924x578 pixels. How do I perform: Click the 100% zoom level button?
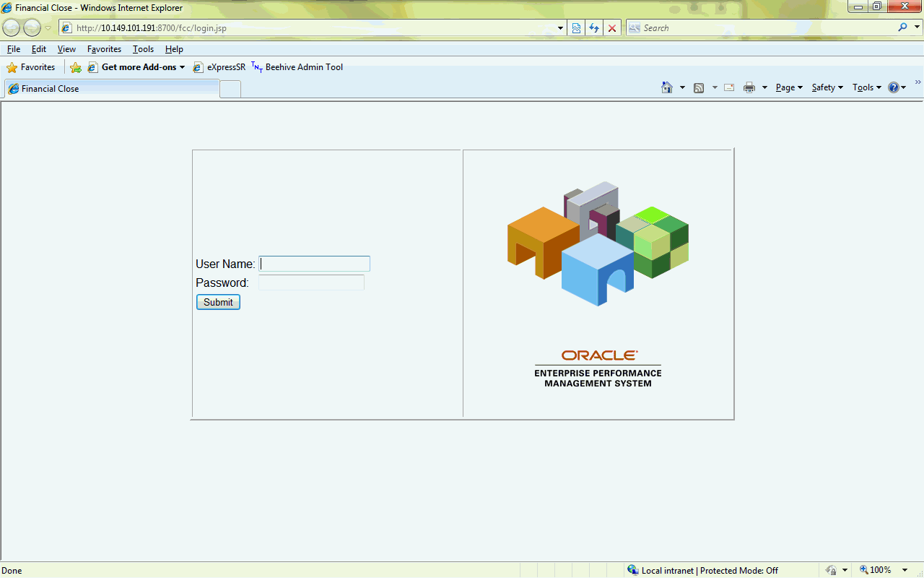click(x=875, y=570)
